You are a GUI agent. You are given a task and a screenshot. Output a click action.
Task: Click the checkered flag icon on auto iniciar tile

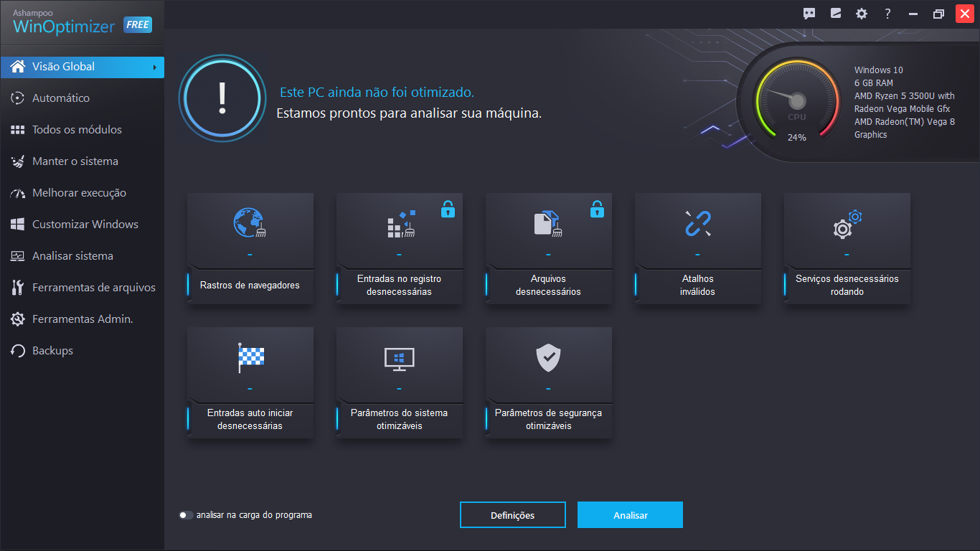pyautogui.click(x=250, y=358)
